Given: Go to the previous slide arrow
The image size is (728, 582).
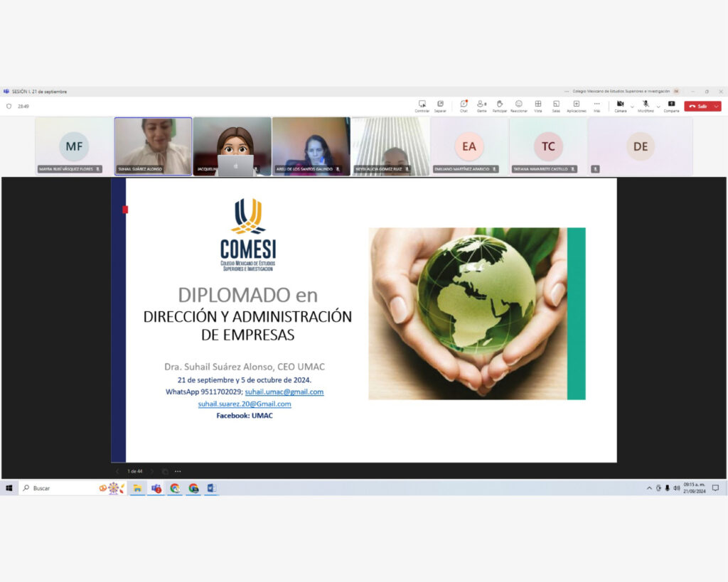Looking at the screenshot, I should pos(117,471).
